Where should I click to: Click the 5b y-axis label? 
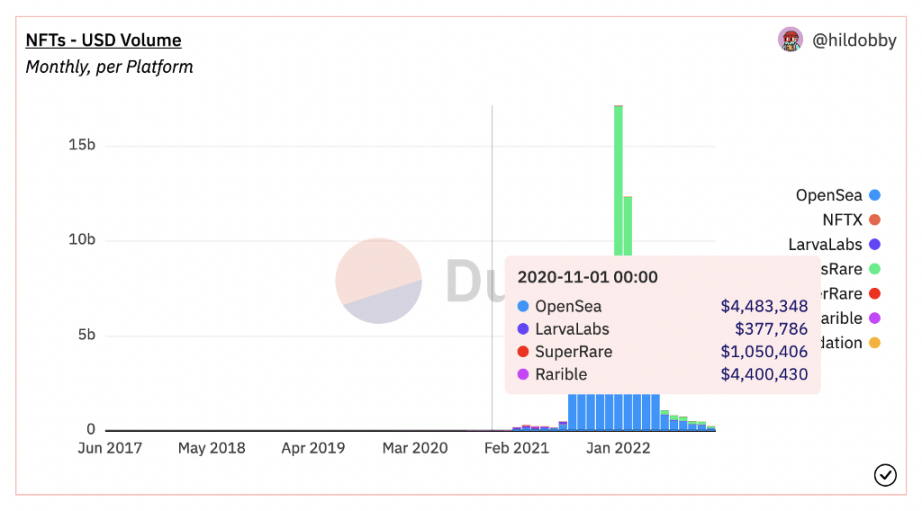tap(86, 335)
